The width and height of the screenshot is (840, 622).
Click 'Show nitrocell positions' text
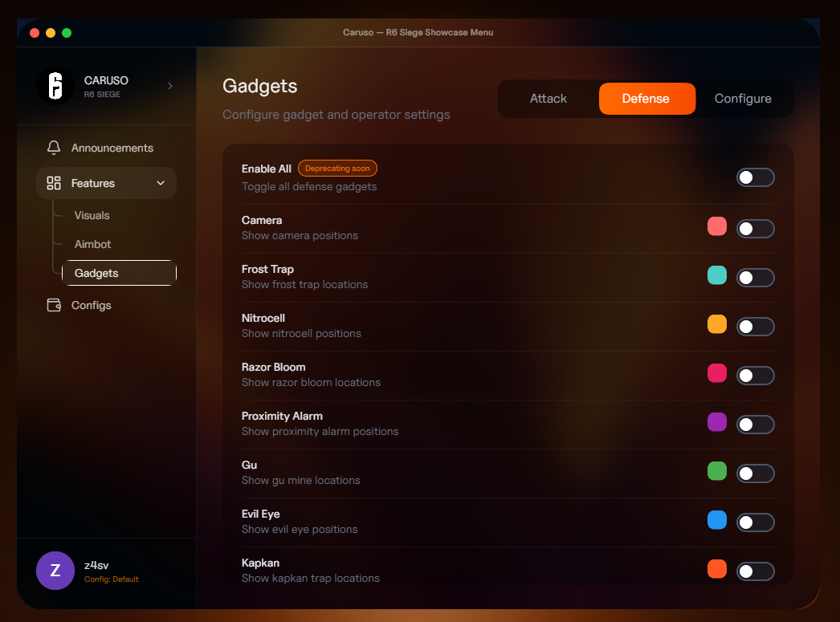[301, 334]
